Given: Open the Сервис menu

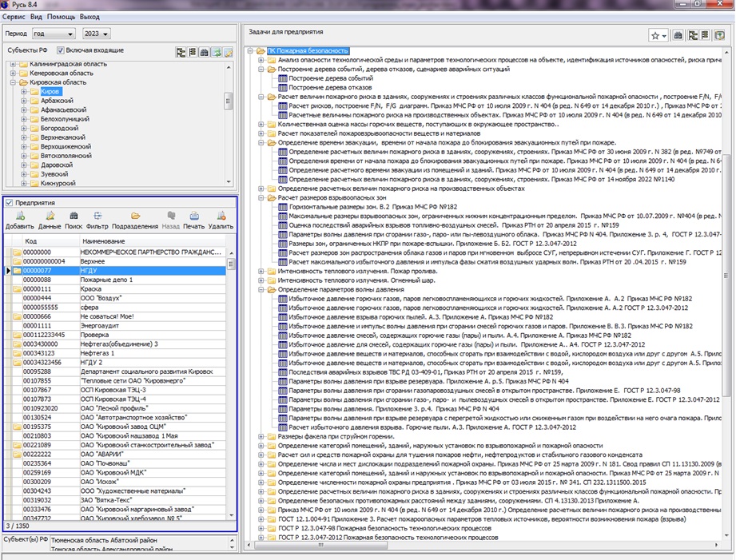Looking at the screenshot, I should coord(13,16).
